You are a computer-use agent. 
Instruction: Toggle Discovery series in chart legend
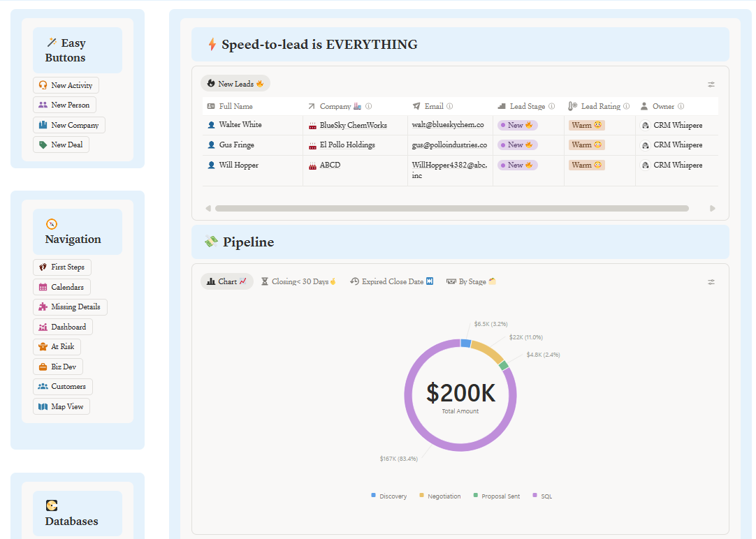389,496
